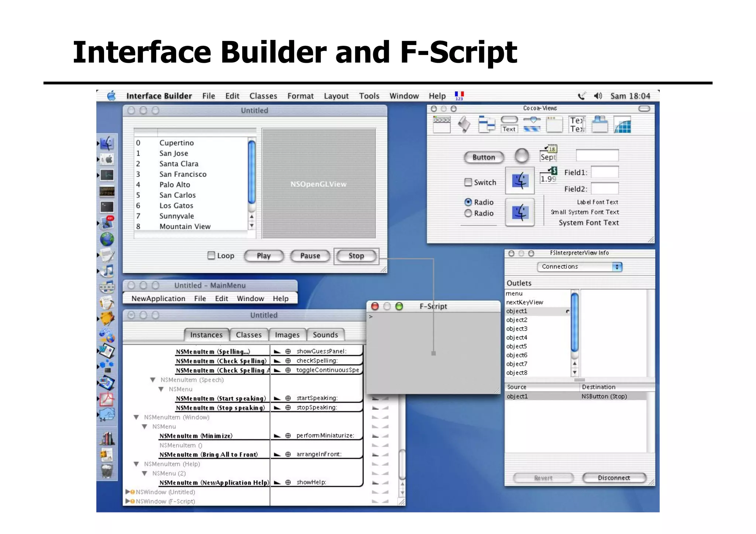This screenshot has width=756, height=534.
Task: Open the data views palette with blue tables icon
Action: [487, 124]
